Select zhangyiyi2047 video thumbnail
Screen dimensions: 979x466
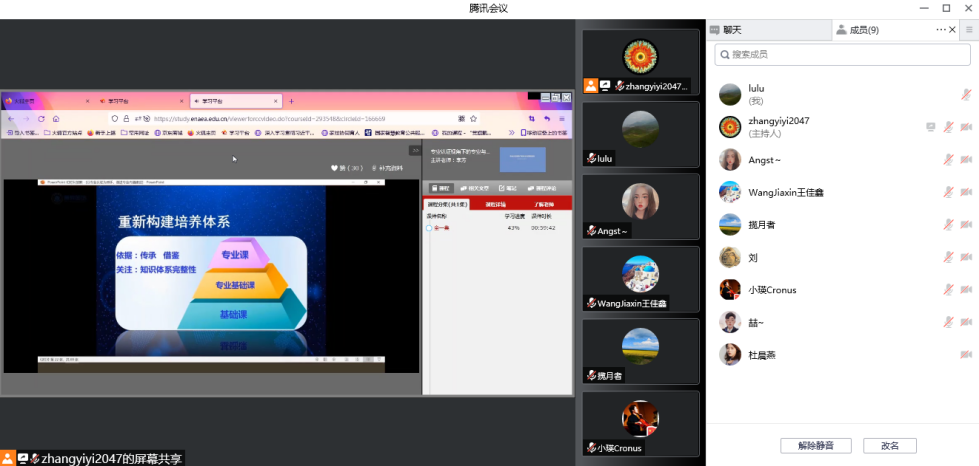coord(640,61)
